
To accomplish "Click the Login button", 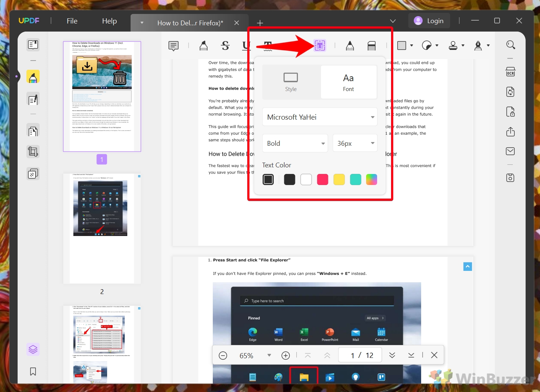I will [429, 21].
